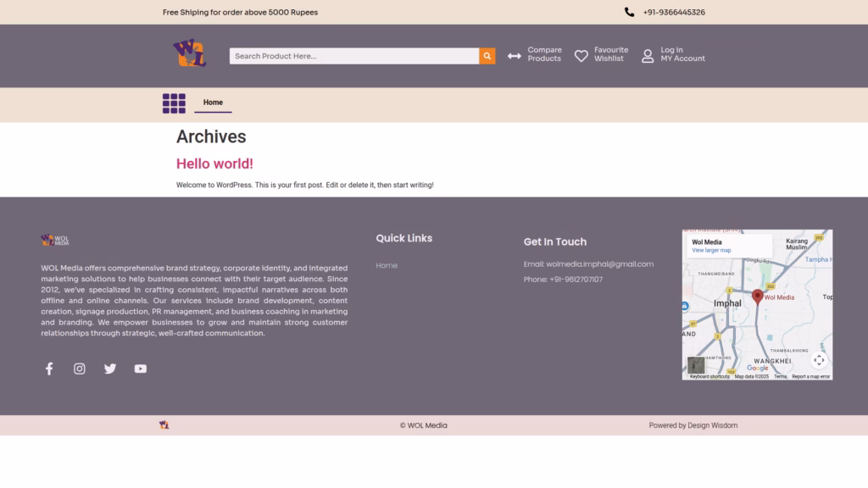Open the Favourite Wishlist heart icon
This screenshot has width=868, height=488.
tap(581, 56)
